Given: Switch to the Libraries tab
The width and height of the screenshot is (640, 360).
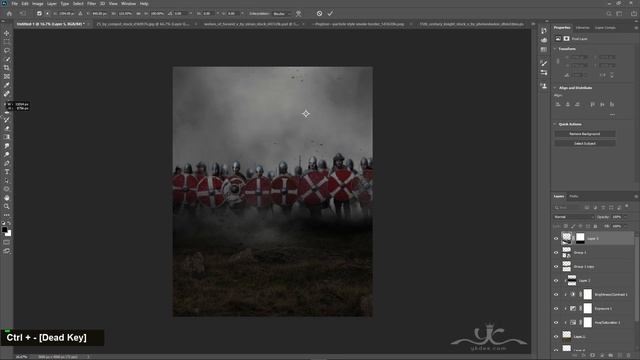Looking at the screenshot, I should click(x=582, y=28).
